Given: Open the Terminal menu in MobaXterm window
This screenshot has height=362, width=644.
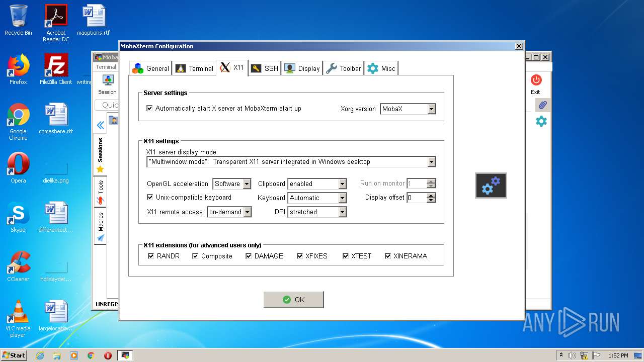Looking at the screenshot, I should (106, 67).
